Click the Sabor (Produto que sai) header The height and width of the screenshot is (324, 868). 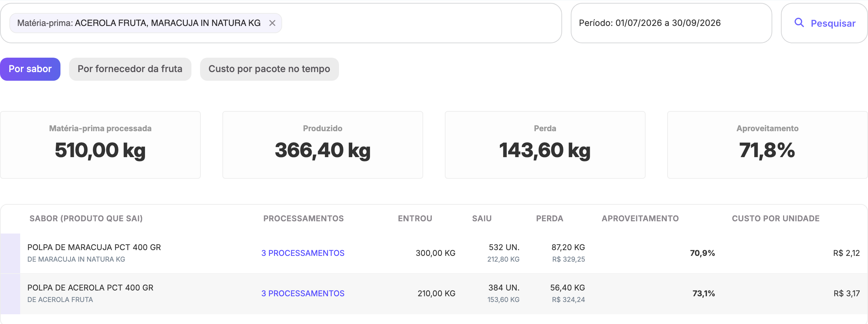click(86, 218)
